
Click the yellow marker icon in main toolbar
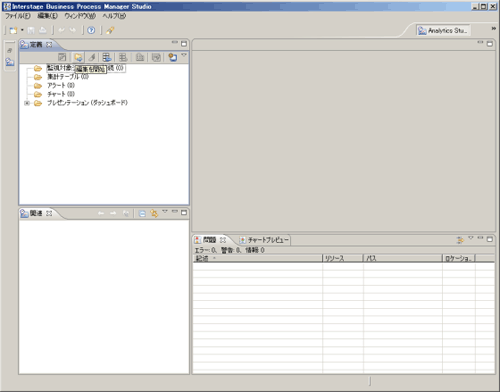click(x=110, y=31)
